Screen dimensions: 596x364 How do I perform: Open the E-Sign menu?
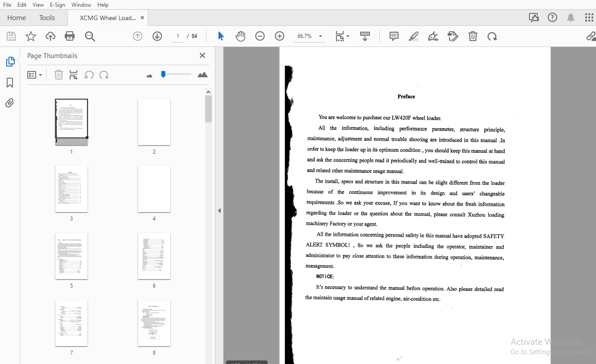point(58,4)
